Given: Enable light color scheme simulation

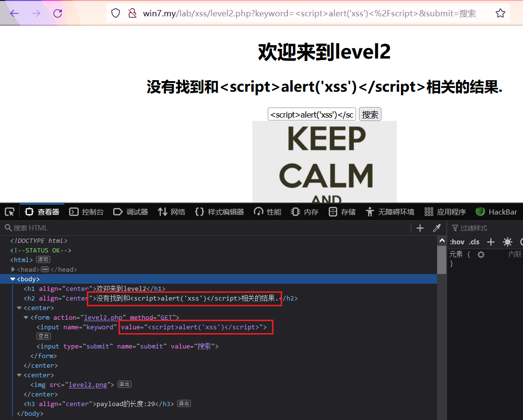Looking at the screenshot, I should (508, 242).
